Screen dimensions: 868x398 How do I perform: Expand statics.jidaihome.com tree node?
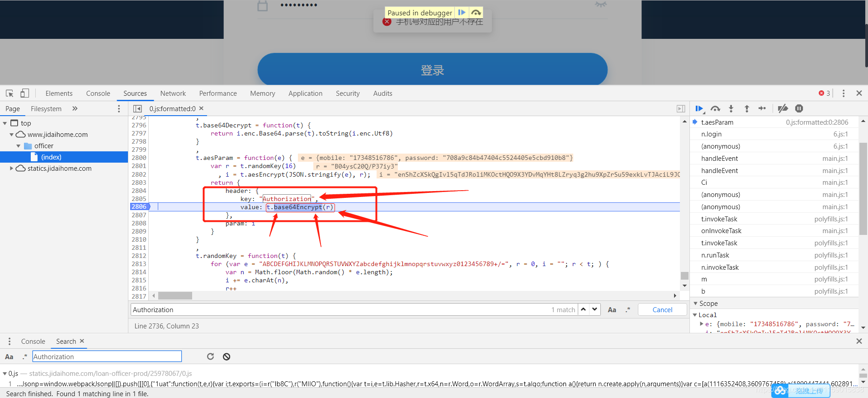pyautogui.click(x=12, y=169)
